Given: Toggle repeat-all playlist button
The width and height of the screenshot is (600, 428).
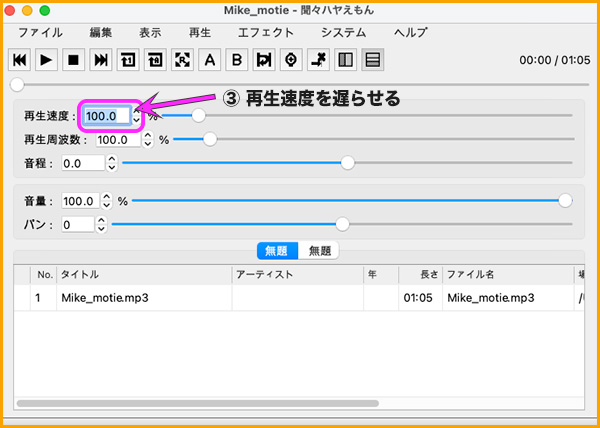Looking at the screenshot, I should (x=155, y=60).
